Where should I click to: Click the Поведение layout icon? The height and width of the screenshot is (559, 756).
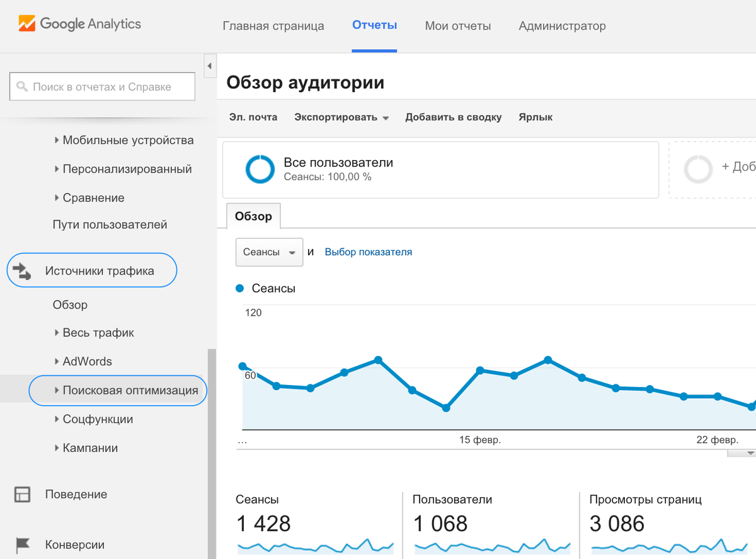(22, 494)
